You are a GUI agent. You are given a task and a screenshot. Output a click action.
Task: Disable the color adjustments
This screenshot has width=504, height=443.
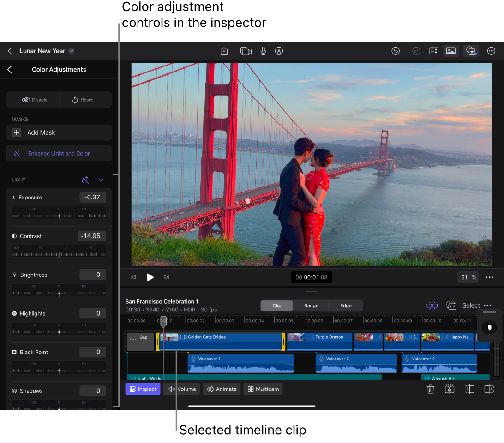33,99
